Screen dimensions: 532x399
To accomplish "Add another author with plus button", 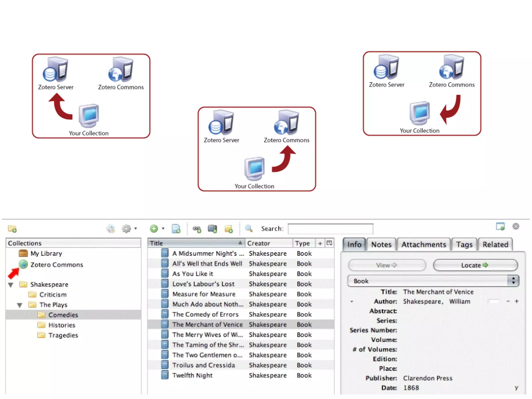I will coord(517,301).
